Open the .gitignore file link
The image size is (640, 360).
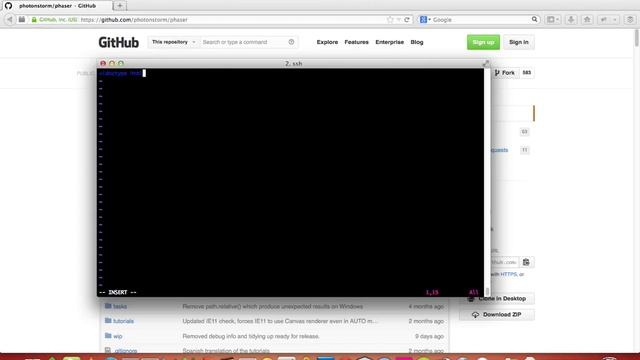(125, 351)
